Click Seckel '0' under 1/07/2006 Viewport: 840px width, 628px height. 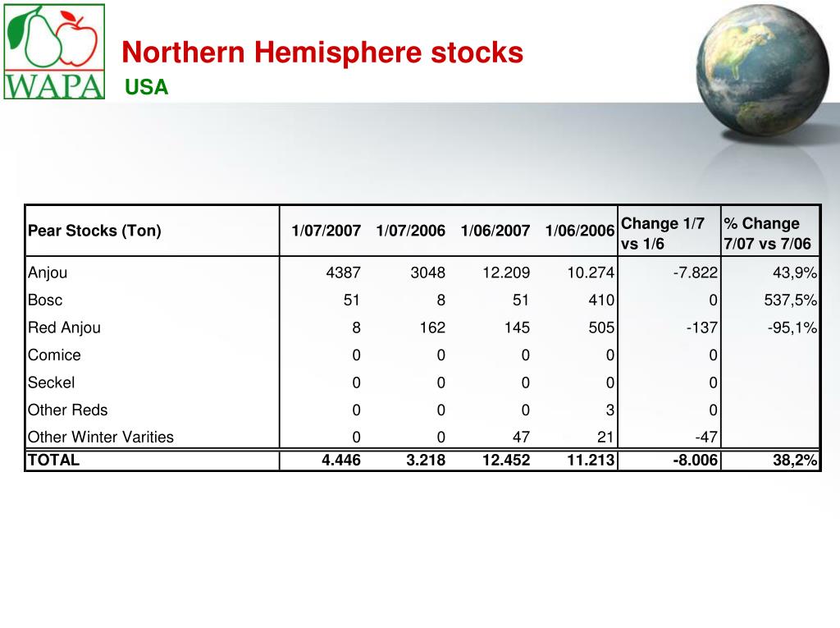[441, 383]
